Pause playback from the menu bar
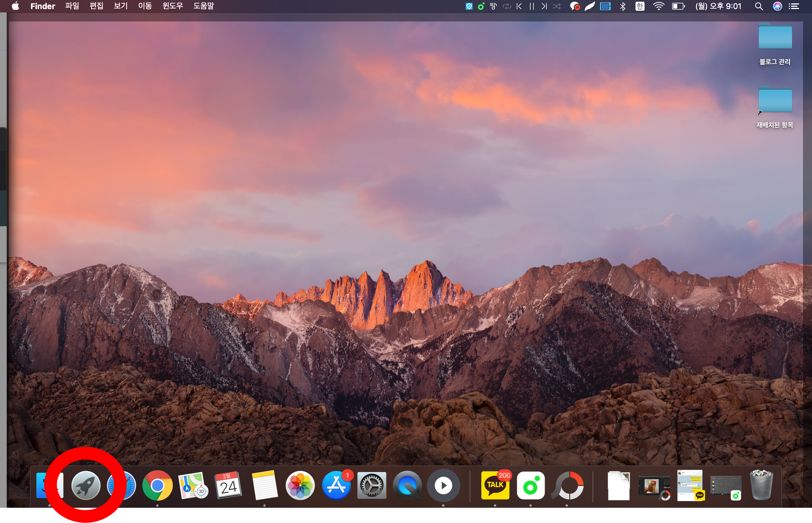Image resolution: width=812 pixels, height=523 pixels. tap(532, 6)
